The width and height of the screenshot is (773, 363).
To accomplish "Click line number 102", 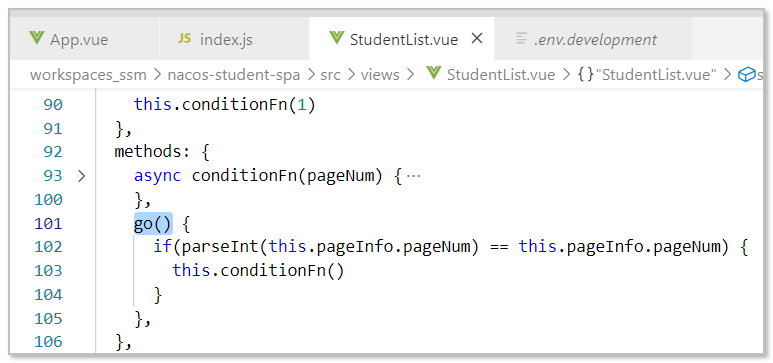I will point(48,247).
